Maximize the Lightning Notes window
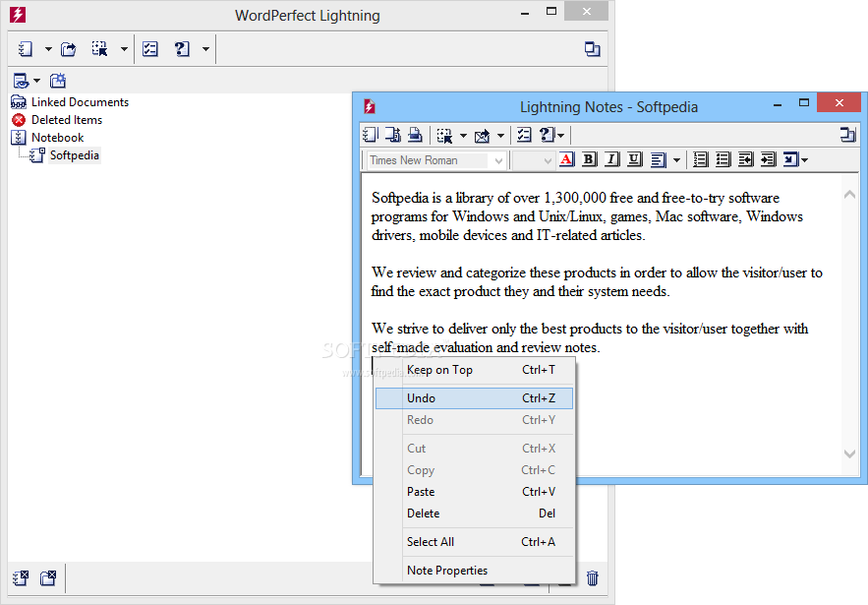Image resolution: width=868 pixels, height=605 pixels. click(x=804, y=103)
